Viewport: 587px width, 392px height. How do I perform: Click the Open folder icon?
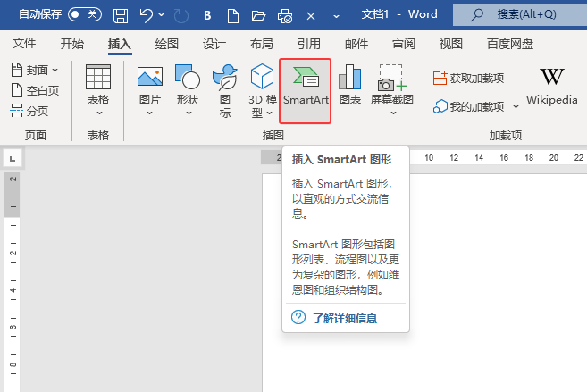(x=258, y=16)
